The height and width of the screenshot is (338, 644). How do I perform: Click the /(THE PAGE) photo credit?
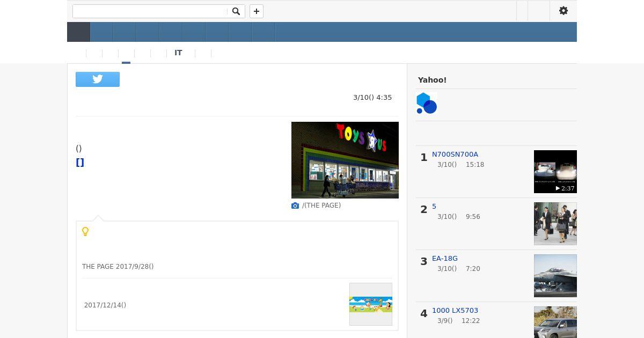[321, 205]
